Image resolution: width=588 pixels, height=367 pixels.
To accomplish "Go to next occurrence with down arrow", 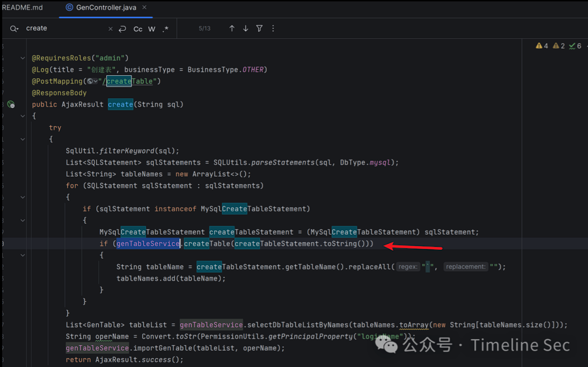I will pyautogui.click(x=246, y=28).
